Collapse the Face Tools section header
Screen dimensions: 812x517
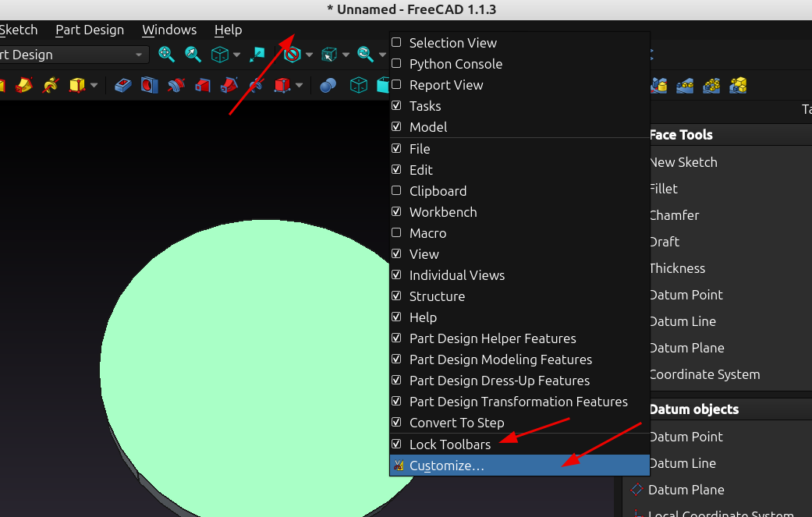[x=731, y=135]
